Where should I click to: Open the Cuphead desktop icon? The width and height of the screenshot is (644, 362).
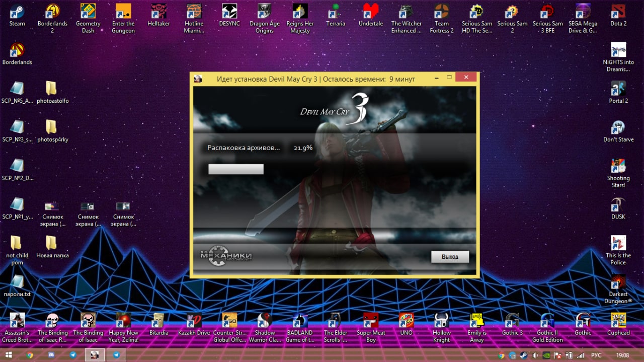[x=618, y=325]
